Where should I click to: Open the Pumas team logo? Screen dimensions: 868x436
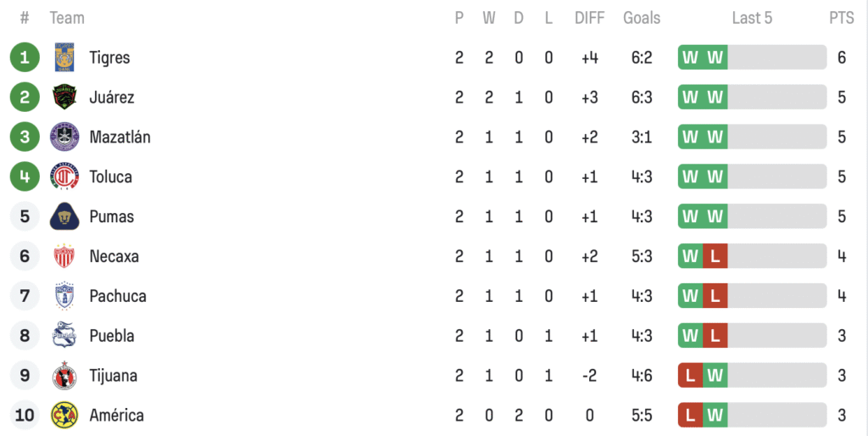64,216
